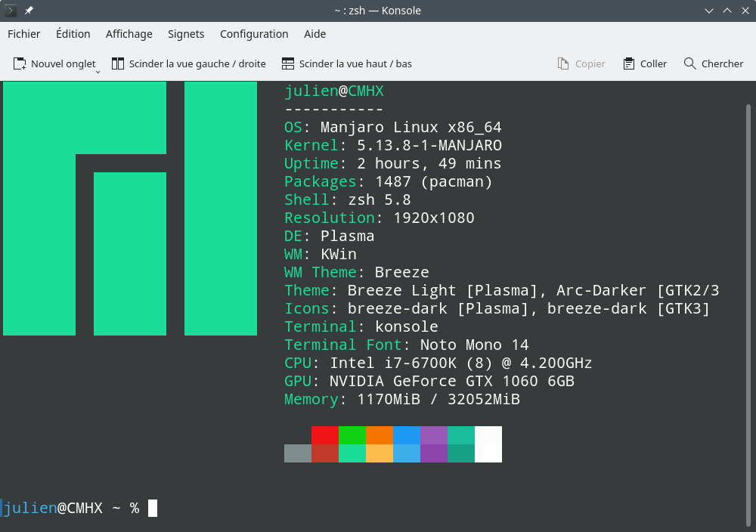This screenshot has width=756, height=532.
Task: Click the dark red block in lower row
Action: (325, 453)
